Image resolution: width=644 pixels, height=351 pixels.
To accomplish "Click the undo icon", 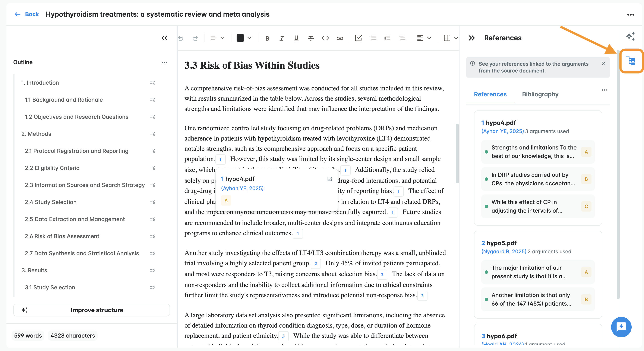I will click(x=181, y=38).
